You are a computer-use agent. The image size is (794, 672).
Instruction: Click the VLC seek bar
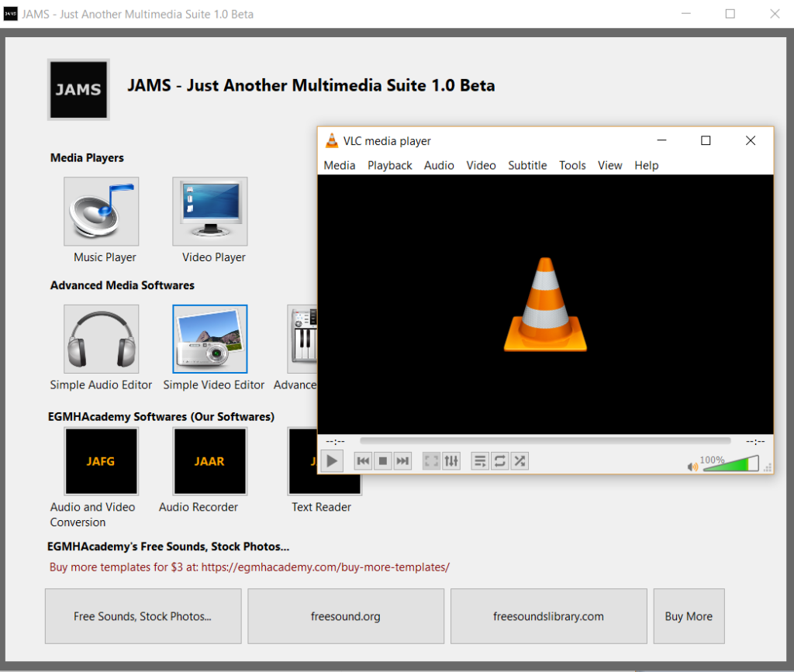point(545,441)
